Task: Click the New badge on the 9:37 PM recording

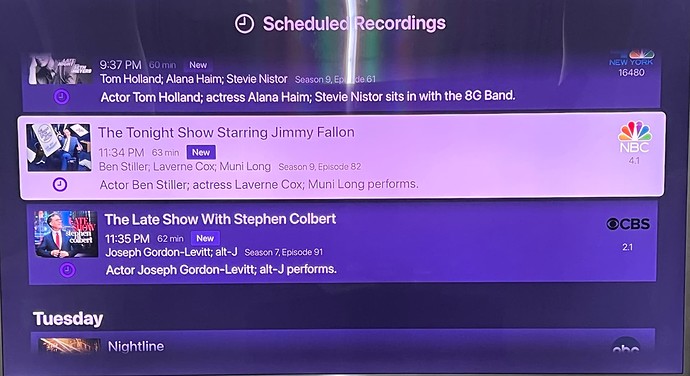Action: click(x=198, y=65)
